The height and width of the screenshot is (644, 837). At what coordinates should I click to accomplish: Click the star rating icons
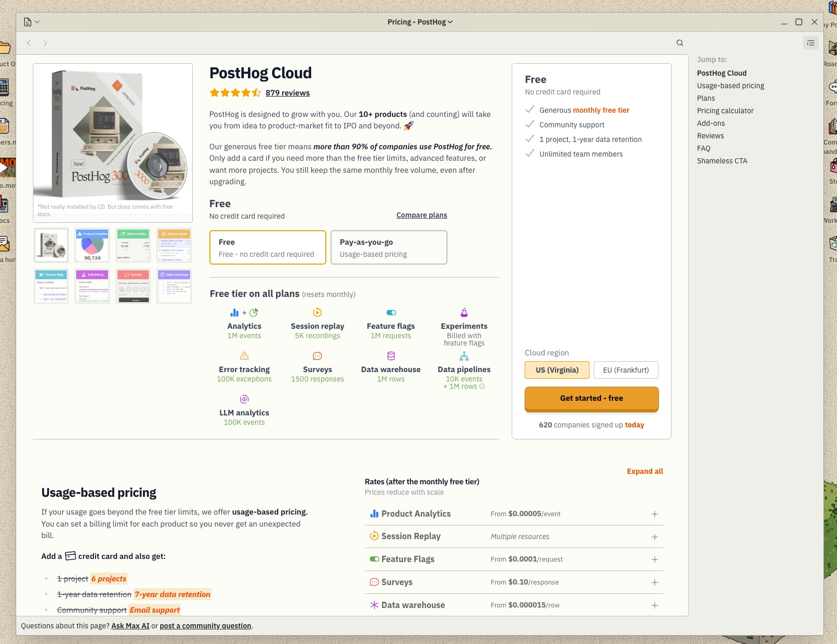tap(235, 93)
